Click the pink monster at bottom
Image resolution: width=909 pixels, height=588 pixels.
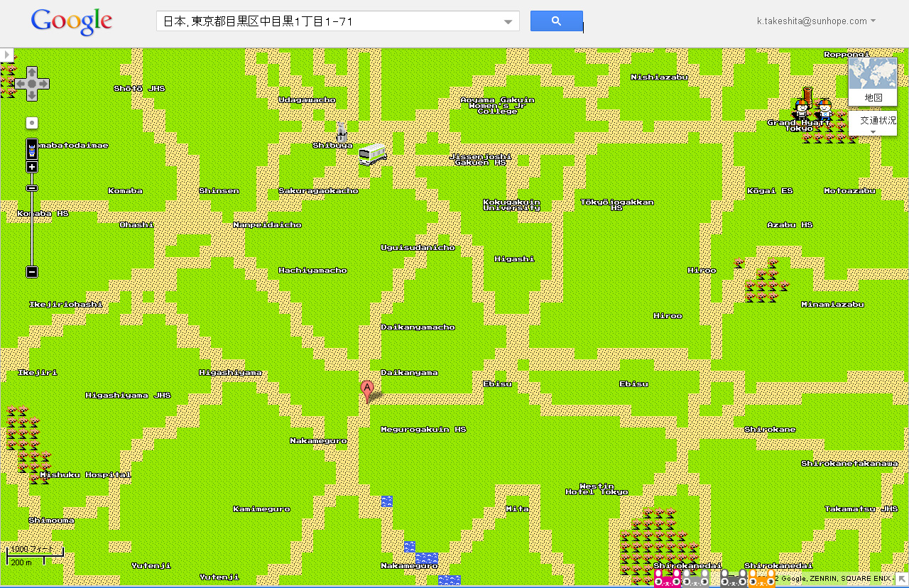tap(667, 577)
